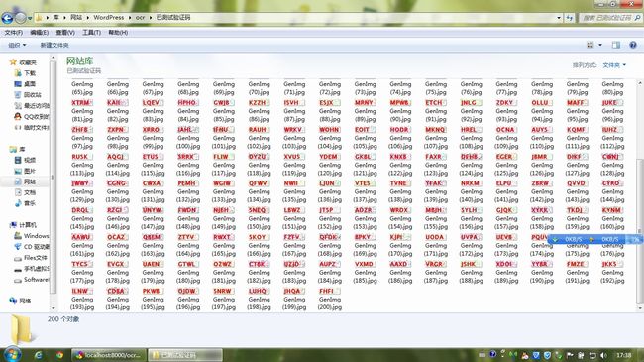
Task: Open Desktop in the sidebar
Action: [x=26, y=84]
